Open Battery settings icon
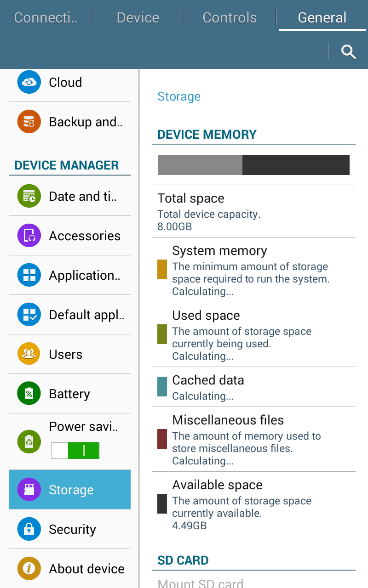 pos(29,394)
